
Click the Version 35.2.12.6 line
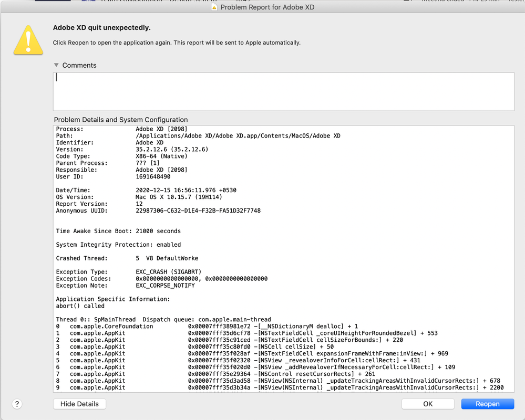[x=132, y=150]
